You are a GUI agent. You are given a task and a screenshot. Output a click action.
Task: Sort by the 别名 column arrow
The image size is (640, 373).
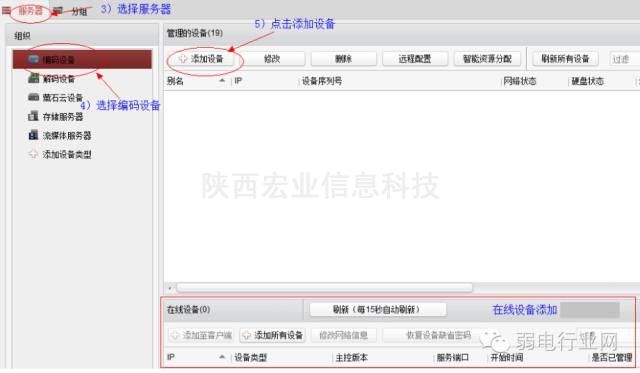(222, 81)
